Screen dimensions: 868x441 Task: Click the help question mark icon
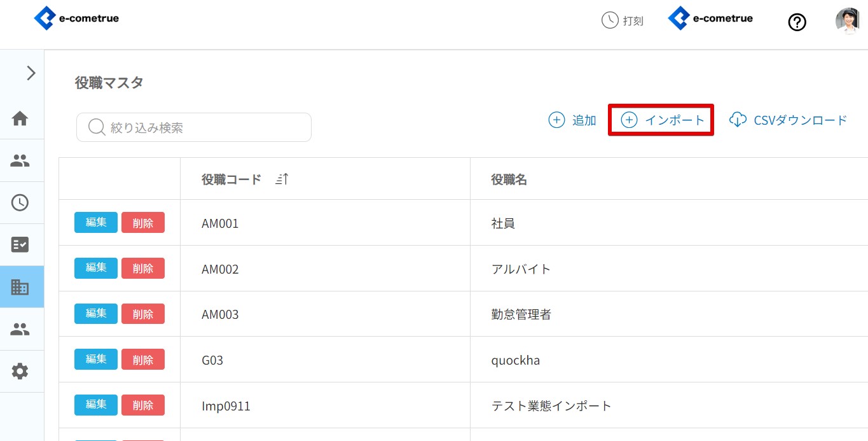pyautogui.click(x=797, y=22)
